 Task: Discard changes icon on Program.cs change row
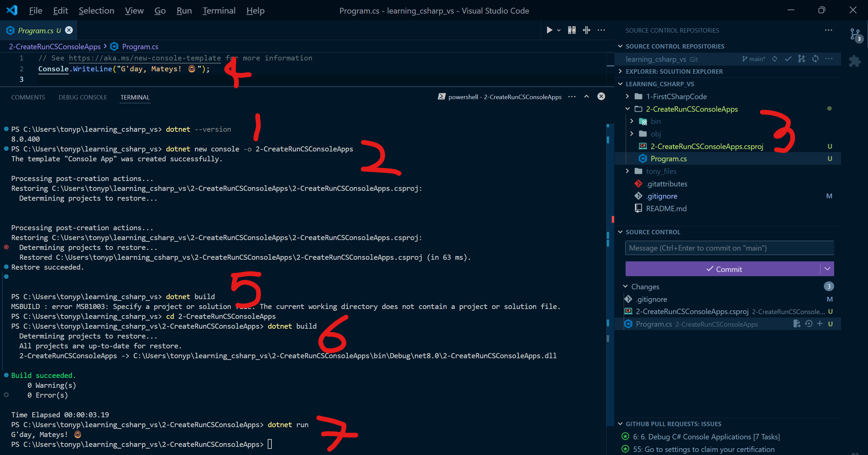[x=809, y=324]
